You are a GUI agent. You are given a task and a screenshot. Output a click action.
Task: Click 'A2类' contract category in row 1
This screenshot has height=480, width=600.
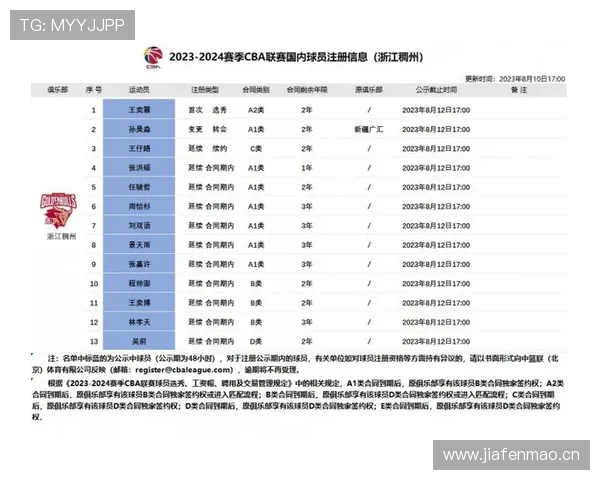[x=256, y=110]
